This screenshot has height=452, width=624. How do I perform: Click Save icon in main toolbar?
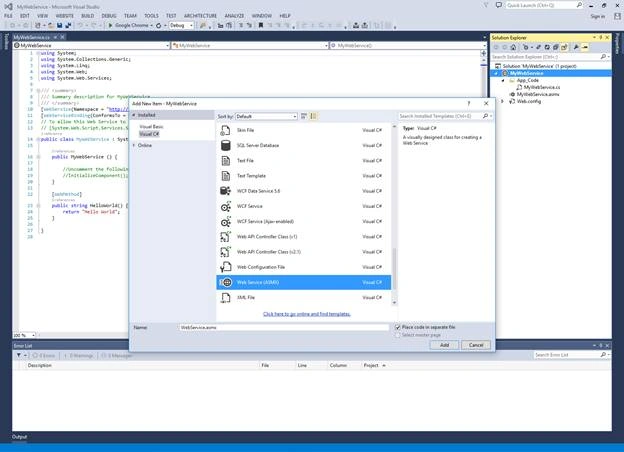pyautogui.click(x=60, y=25)
